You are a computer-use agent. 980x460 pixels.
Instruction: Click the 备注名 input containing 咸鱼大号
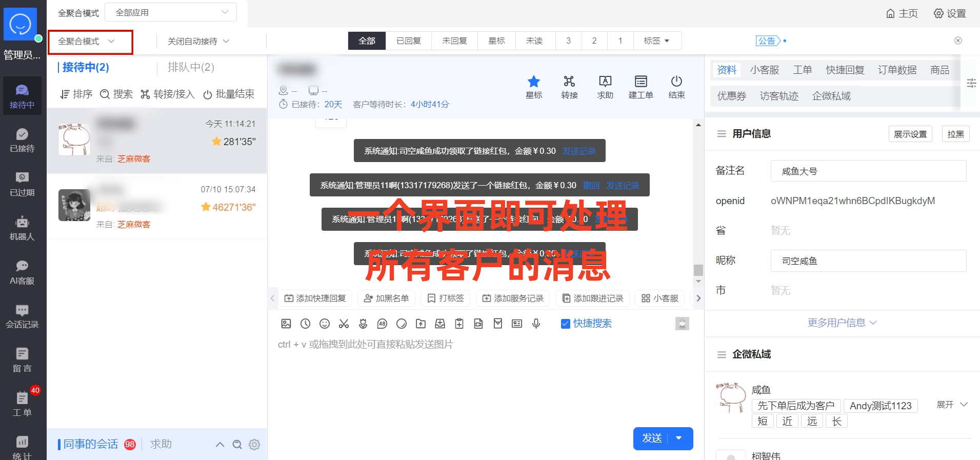coord(868,171)
